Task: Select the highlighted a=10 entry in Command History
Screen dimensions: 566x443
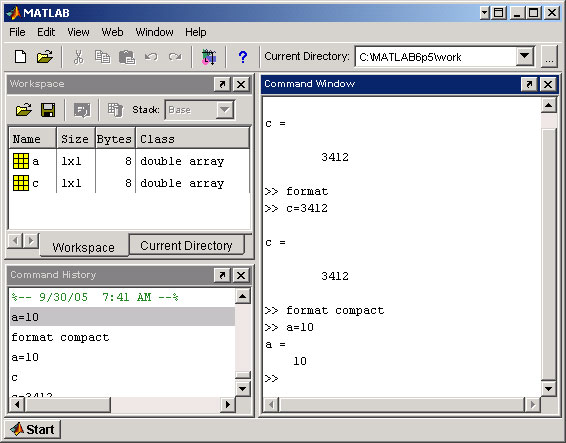Action: [x=122, y=317]
